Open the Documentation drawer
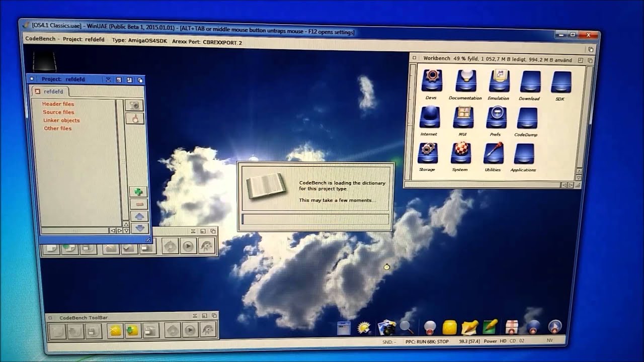 click(x=465, y=81)
